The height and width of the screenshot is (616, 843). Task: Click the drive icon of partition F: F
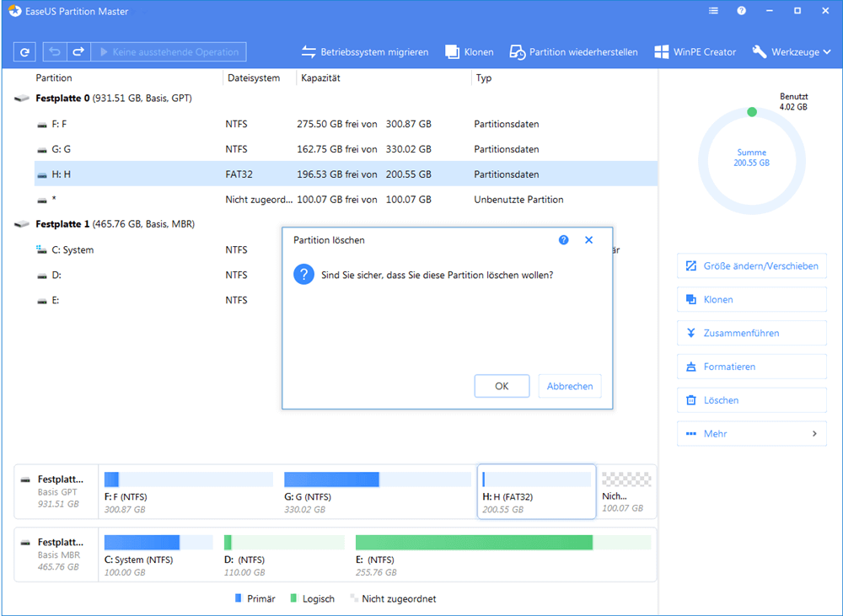pyautogui.click(x=42, y=125)
